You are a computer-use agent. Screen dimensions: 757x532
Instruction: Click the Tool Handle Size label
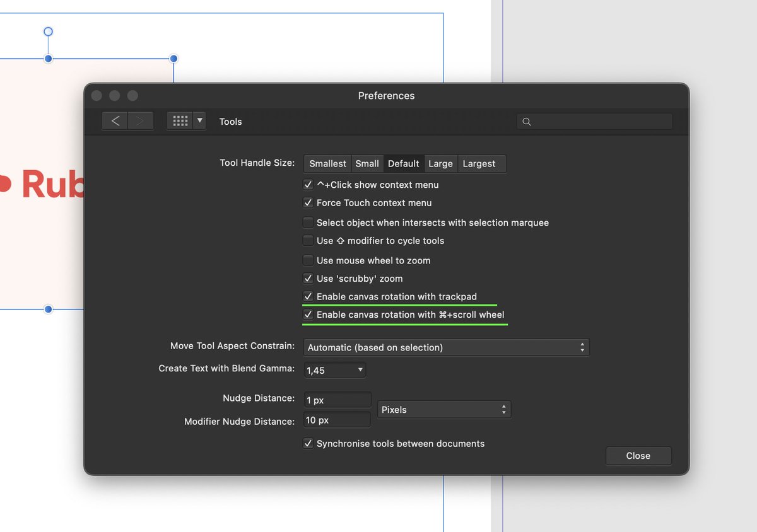tap(257, 163)
